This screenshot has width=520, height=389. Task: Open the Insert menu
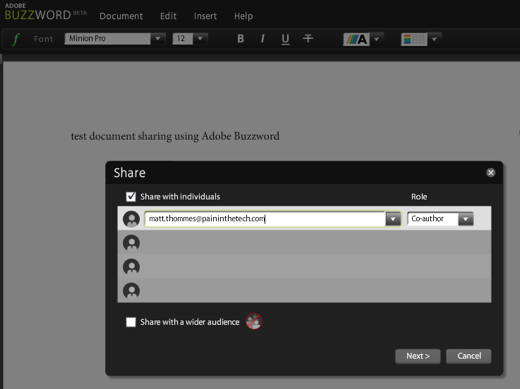tap(205, 16)
